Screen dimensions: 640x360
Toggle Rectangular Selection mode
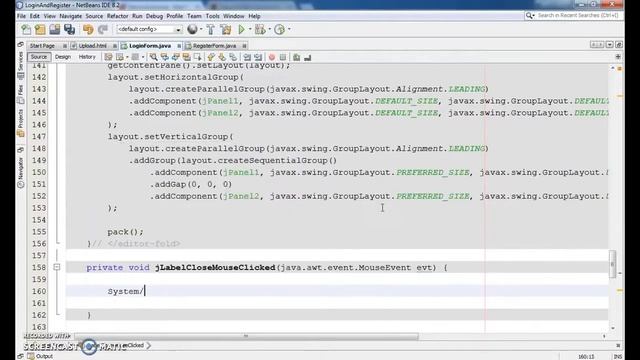198,57
